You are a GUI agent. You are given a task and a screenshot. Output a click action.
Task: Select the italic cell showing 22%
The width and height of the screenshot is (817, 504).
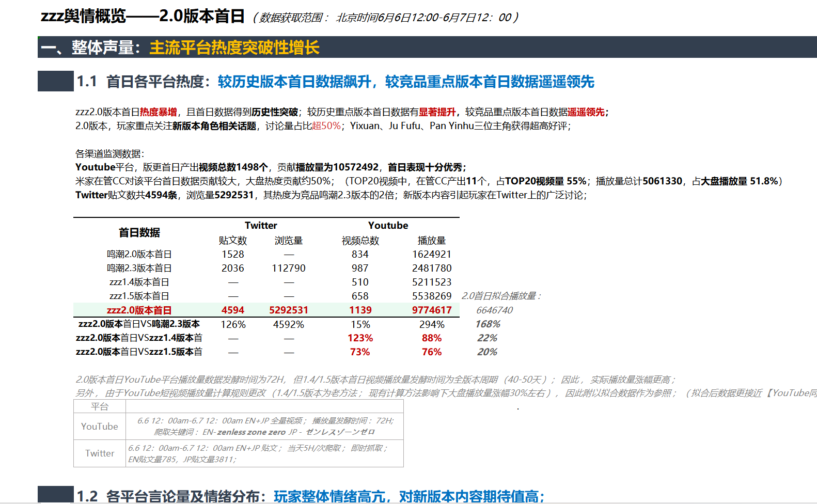pyautogui.click(x=488, y=338)
